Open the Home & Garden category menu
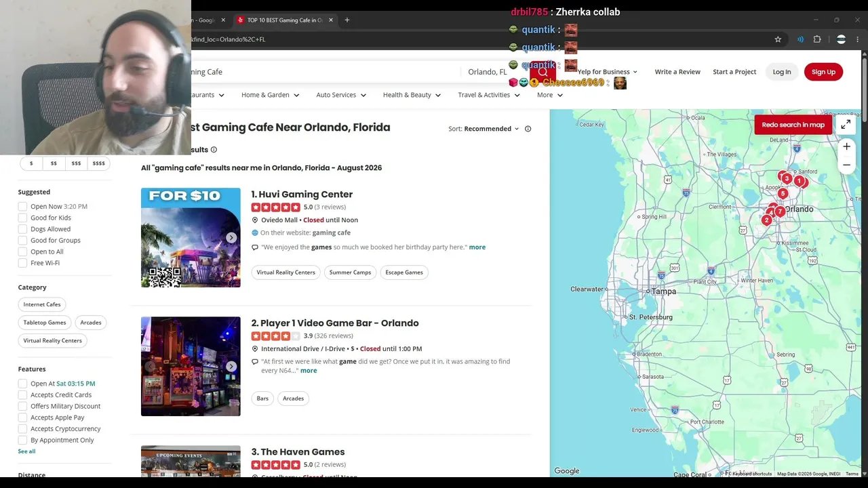This screenshot has width=868, height=488. pos(270,95)
